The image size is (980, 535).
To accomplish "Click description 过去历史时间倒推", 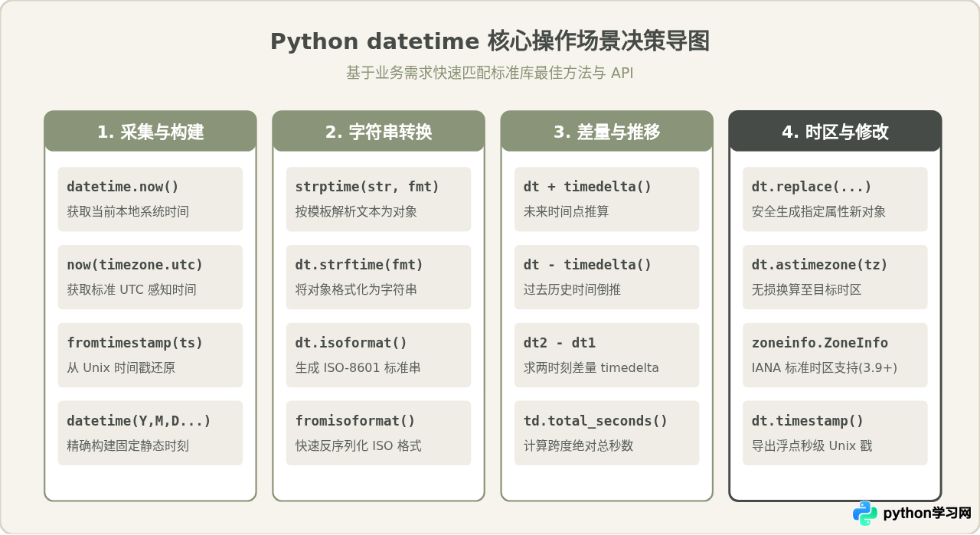I will pyautogui.click(x=573, y=290).
